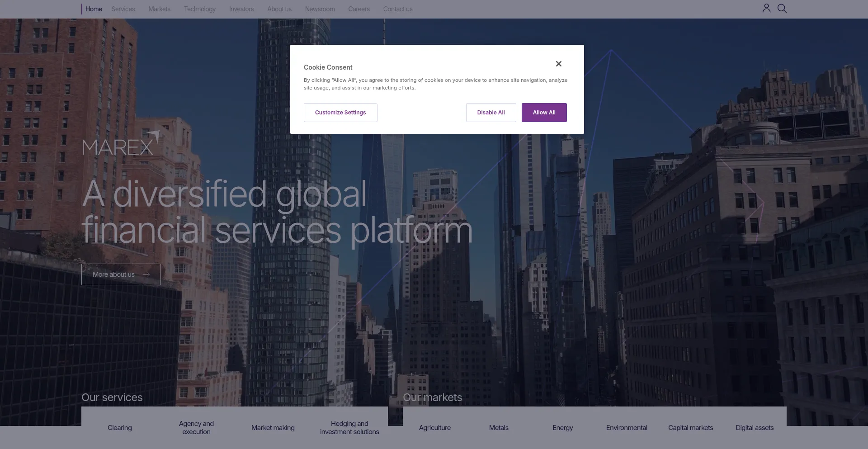Select the Newsroom nav link
Viewport: 868px width, 449px height.
click(x=320, y=9)
